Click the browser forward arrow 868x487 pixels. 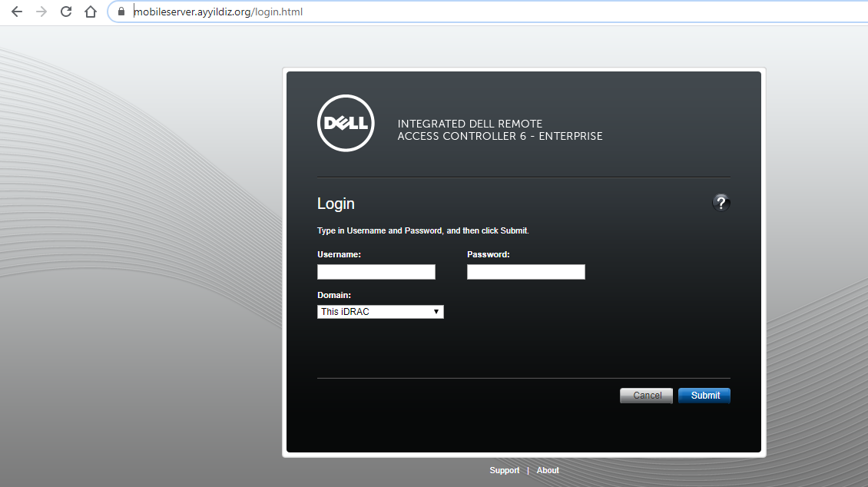click(x=41, y=12)
